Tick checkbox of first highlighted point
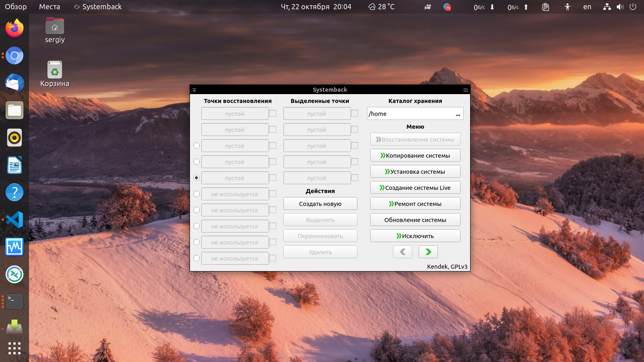Image resolution: width=644 pixels, height=362 pixels. click(355, 113)
